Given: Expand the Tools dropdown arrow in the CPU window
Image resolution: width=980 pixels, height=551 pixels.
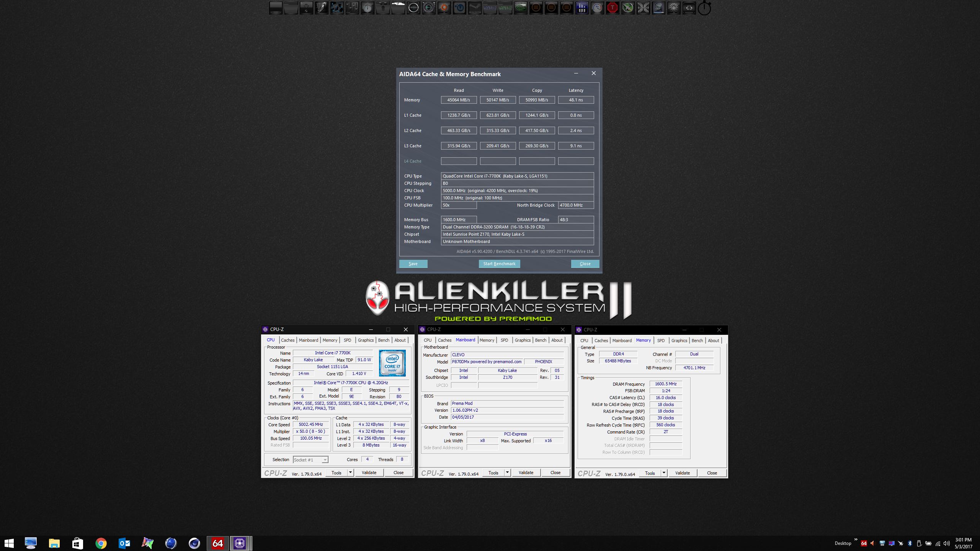Looking at the screenshot, I should tap(350, 473).
